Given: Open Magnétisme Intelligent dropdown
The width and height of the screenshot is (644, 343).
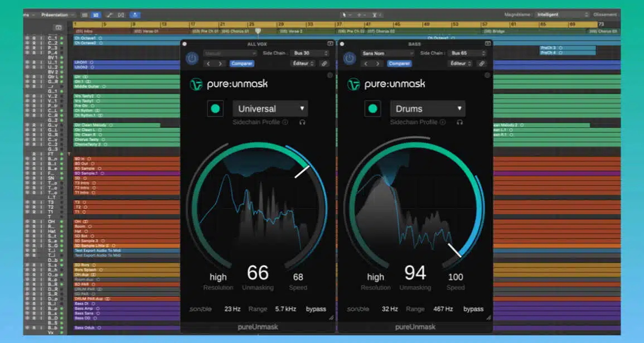Looking at the screenshot, I should coord(562,15).
